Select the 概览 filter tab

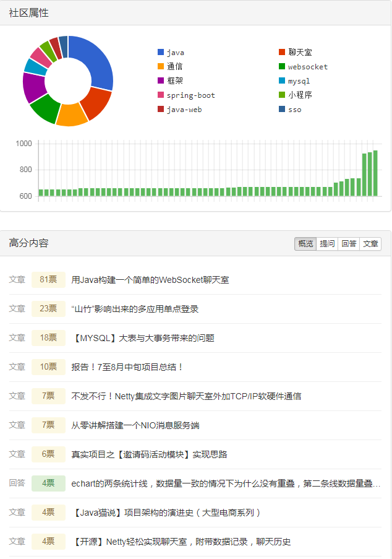(305, 243)
